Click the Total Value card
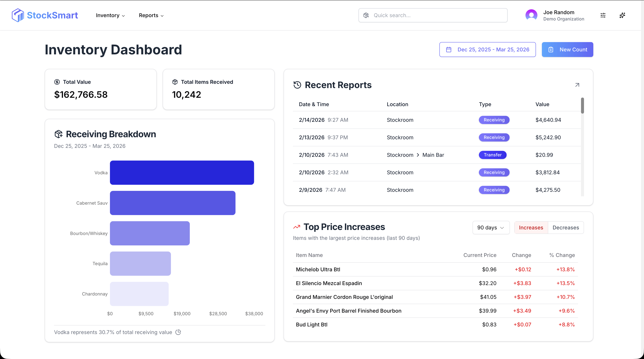Viewport: 644px width, 359px height. [x=100, y=89]
